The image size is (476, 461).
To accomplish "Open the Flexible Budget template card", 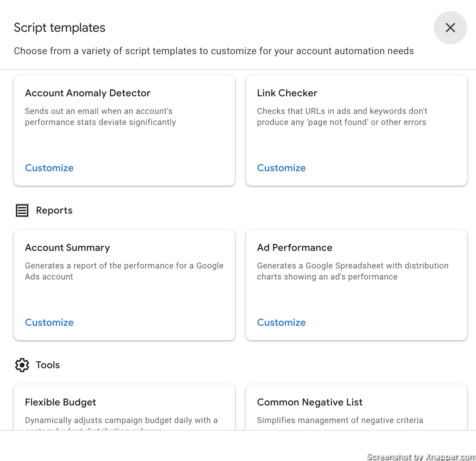I will coord(124,407).
